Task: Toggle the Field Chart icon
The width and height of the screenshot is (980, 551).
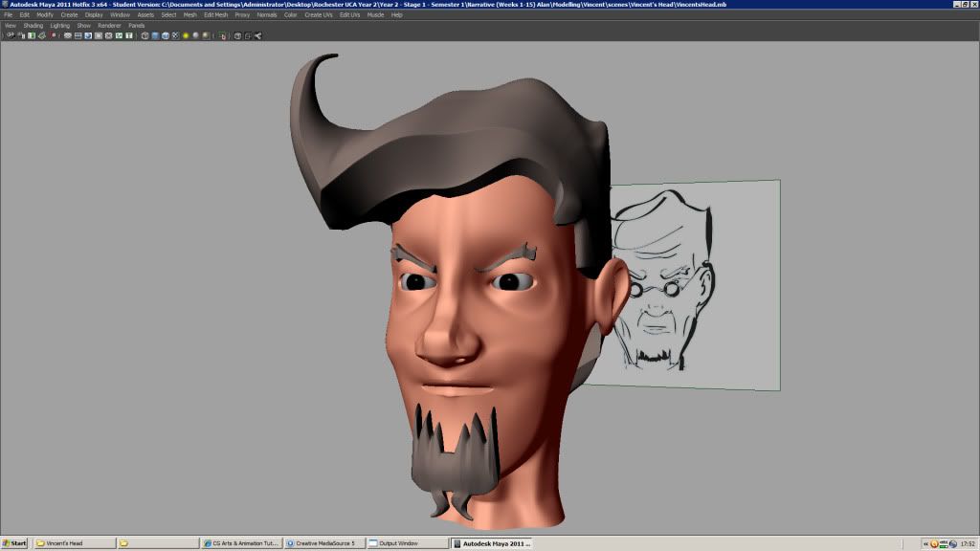Action: [109, 35]
